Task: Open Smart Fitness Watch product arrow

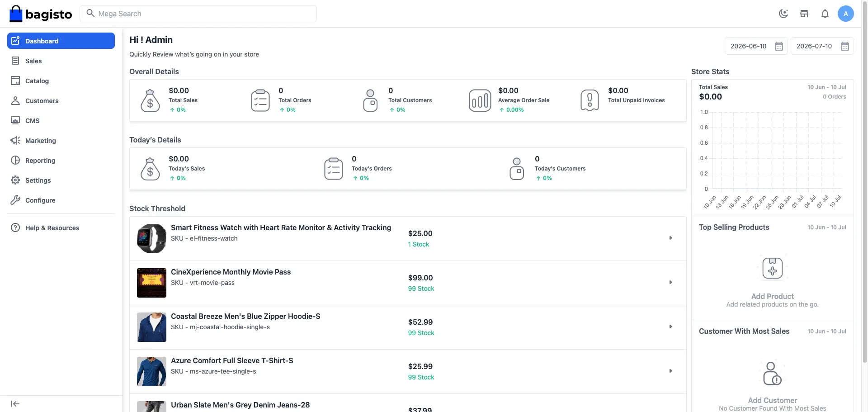Action: [671, 238]
